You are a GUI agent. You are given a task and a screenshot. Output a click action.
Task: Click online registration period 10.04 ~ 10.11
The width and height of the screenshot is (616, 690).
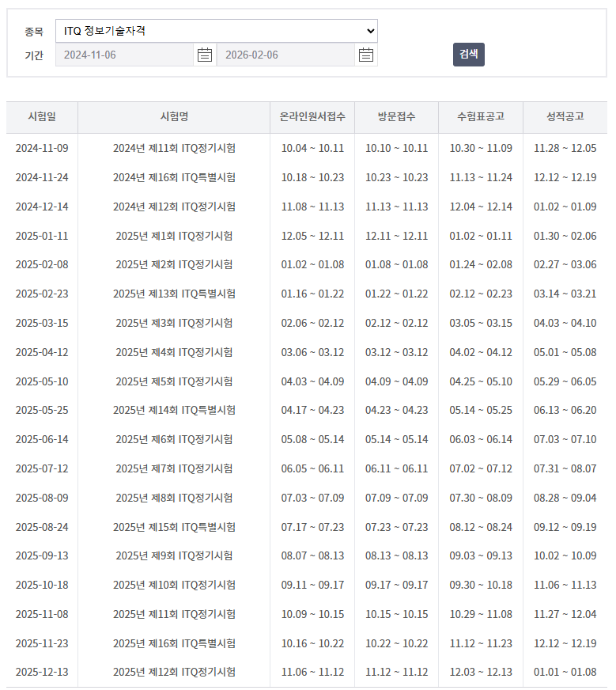pos(312,148)
